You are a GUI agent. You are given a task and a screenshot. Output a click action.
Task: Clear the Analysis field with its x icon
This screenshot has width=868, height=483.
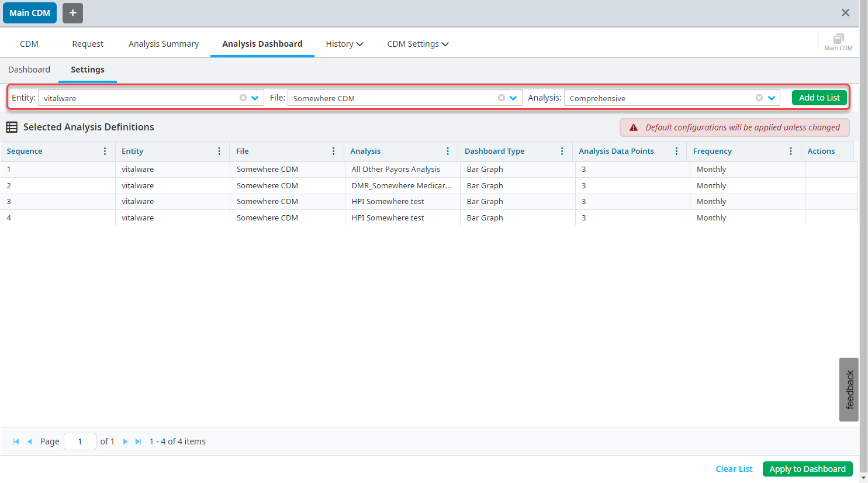pyautogui.click(x=759, y=98)
